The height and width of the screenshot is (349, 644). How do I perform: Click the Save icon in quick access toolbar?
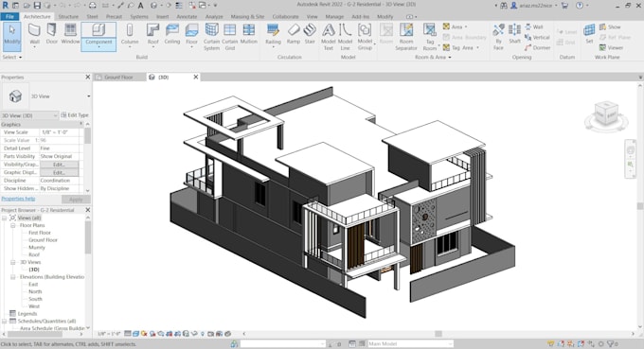(x=37, y=6)
